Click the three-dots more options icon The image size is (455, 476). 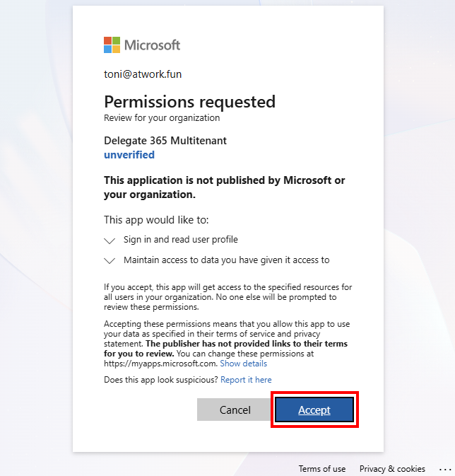(x=444, y=468)
